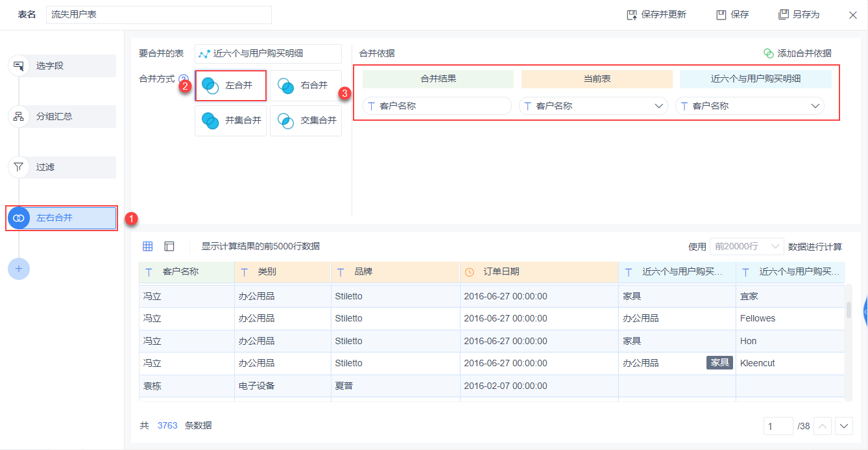Switch to the grid table view icon
The height and width of the screenshot is (450, 868).
pos(148,246)
